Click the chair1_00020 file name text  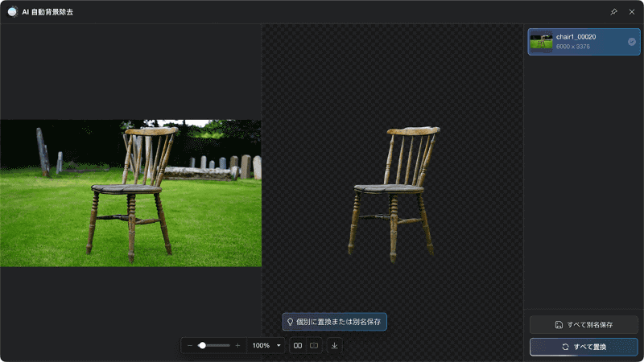pyautogui.click(x=576, y=37)
